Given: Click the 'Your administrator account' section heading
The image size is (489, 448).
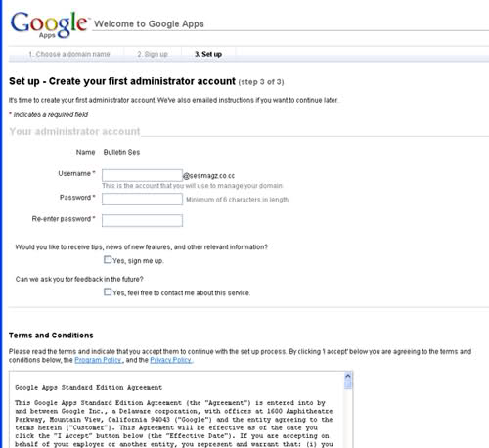Looking at the screenshot, I should 74,131.
